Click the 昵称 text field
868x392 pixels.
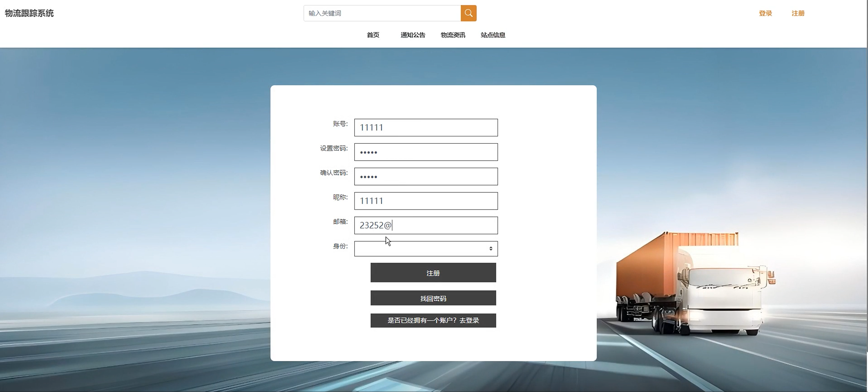[426, 201]
